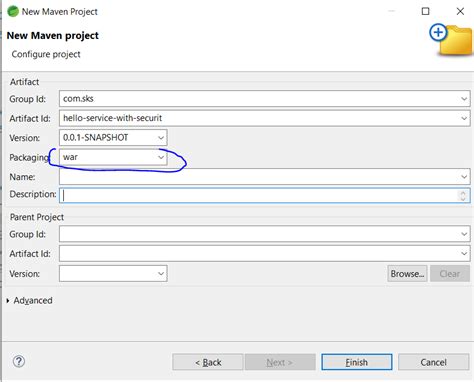474x382 pixels.
Task: Click the Spring leaf icon in title bar
Action: click(13, 11)
